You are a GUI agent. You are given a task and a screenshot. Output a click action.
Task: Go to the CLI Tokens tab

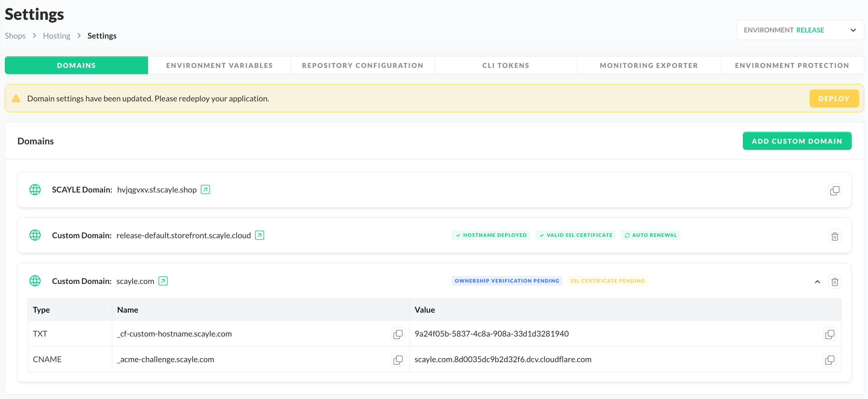click(x=505, y=65)
